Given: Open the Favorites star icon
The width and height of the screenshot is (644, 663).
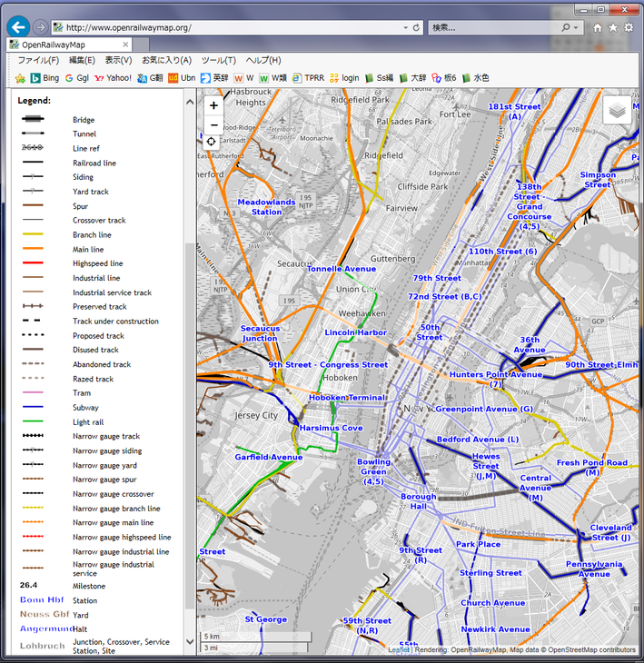Looking at the screenshot, I should tap(613, 27).
